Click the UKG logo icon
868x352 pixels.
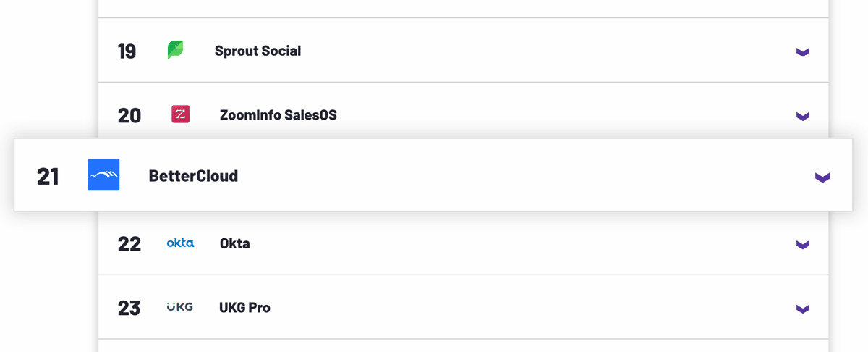[x=179, y=307]
